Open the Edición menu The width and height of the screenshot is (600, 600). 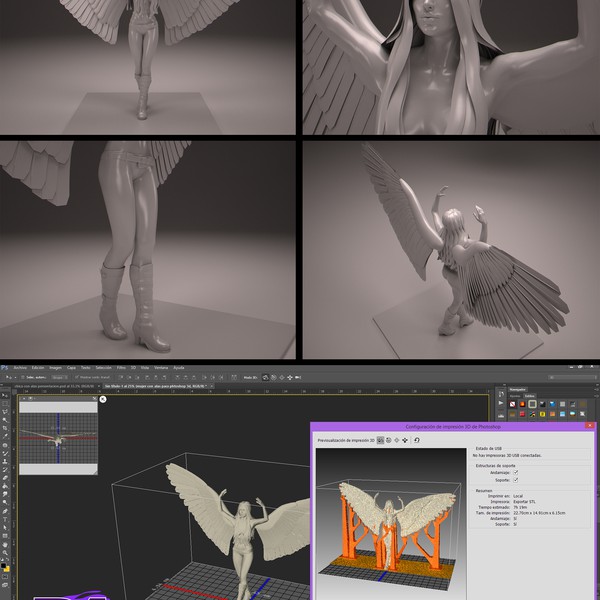(38, 368)
